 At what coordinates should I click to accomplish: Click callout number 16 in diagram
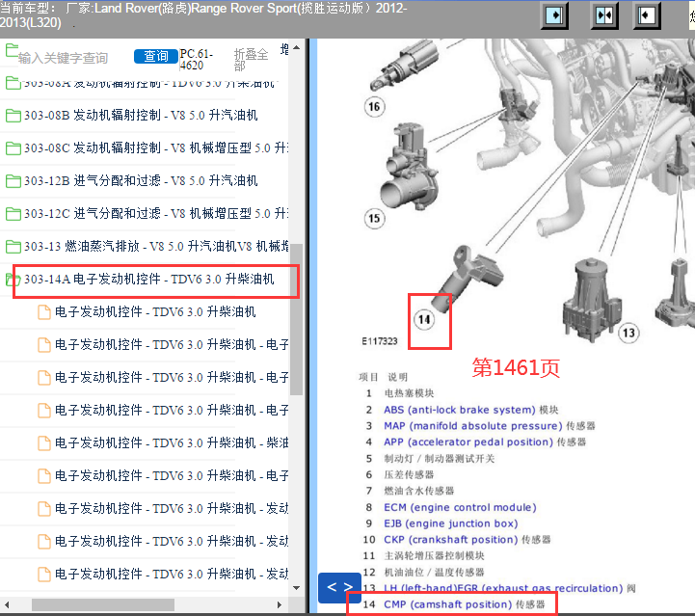click(375, 107)
